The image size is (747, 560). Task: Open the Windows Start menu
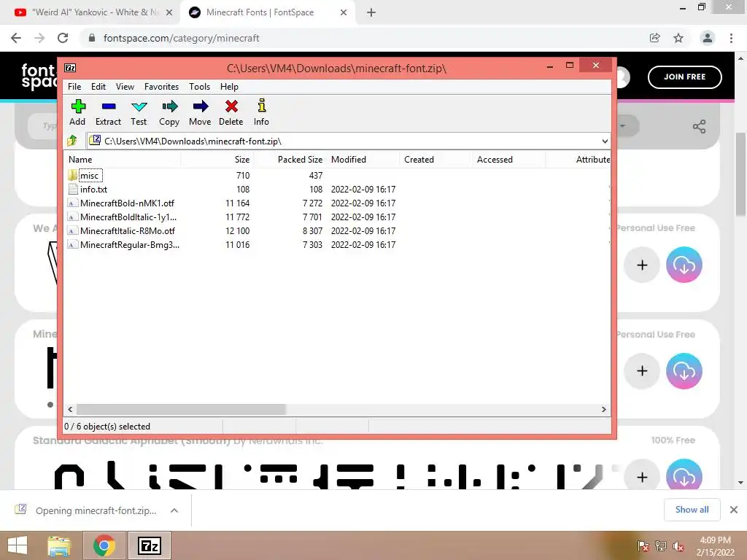18,545
